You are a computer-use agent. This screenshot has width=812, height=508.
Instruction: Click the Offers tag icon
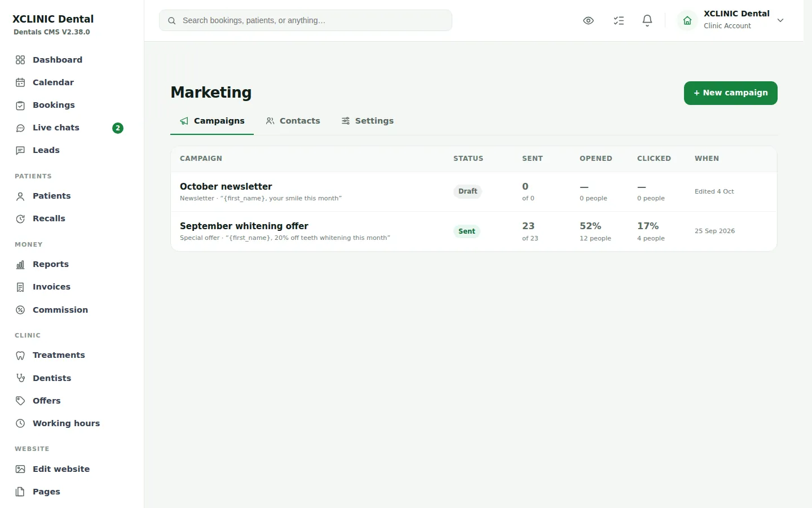(x=20, y=401)
